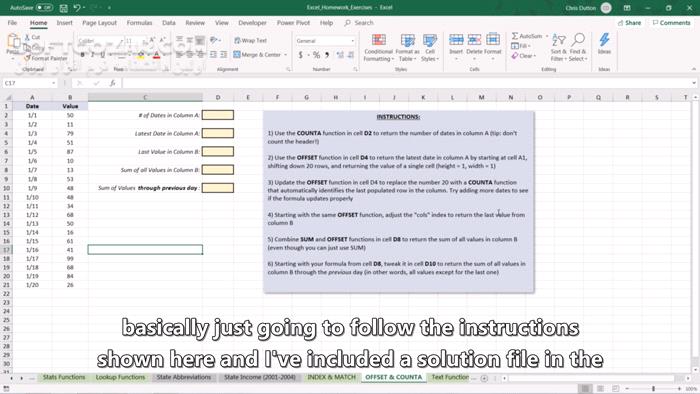700x394 pixels.
Task: Click the formula bar input area
Action: tap(405, 83)
